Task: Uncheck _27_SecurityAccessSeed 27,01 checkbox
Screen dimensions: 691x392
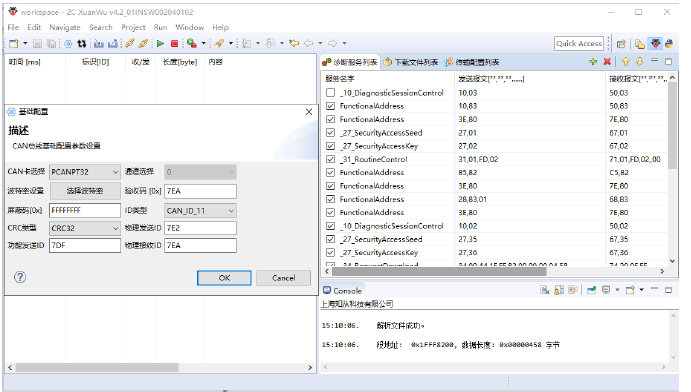Action: [x=331, y=133]
